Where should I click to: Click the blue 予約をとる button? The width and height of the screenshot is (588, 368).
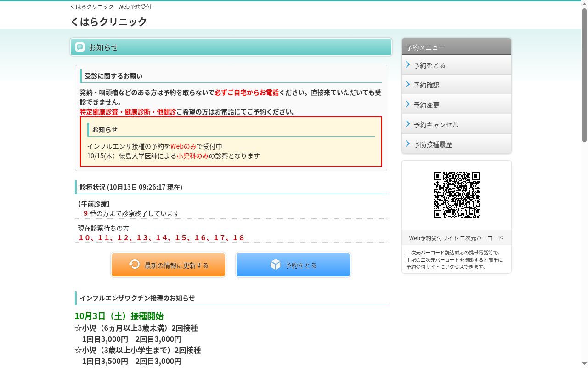coord(293,265)
